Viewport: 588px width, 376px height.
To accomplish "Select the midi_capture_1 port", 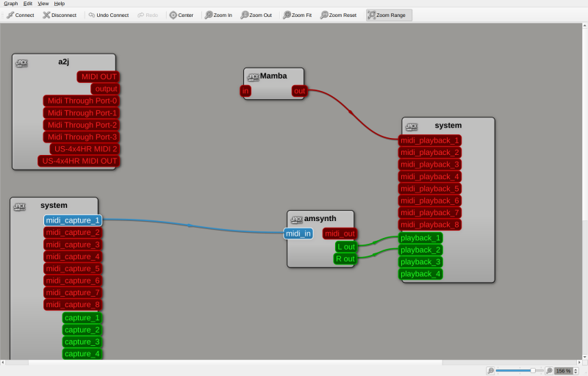I will [x=73, y=220].
